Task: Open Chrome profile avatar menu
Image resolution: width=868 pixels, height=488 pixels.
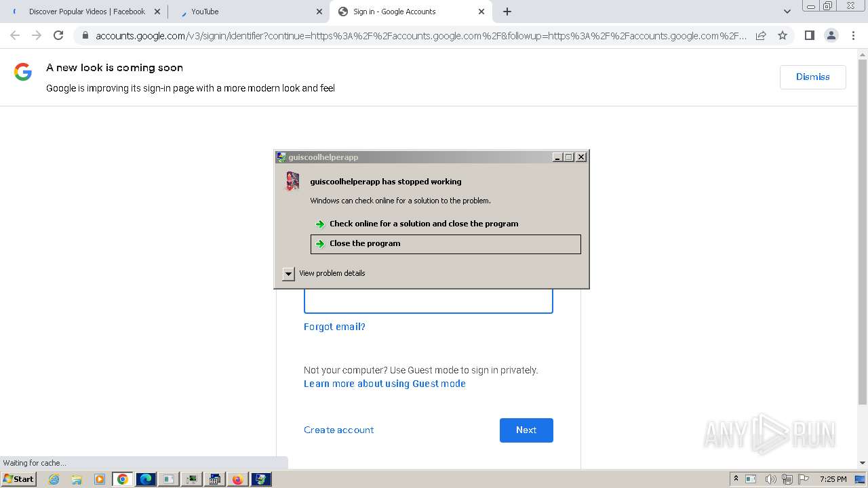Action: click(831, 35)
